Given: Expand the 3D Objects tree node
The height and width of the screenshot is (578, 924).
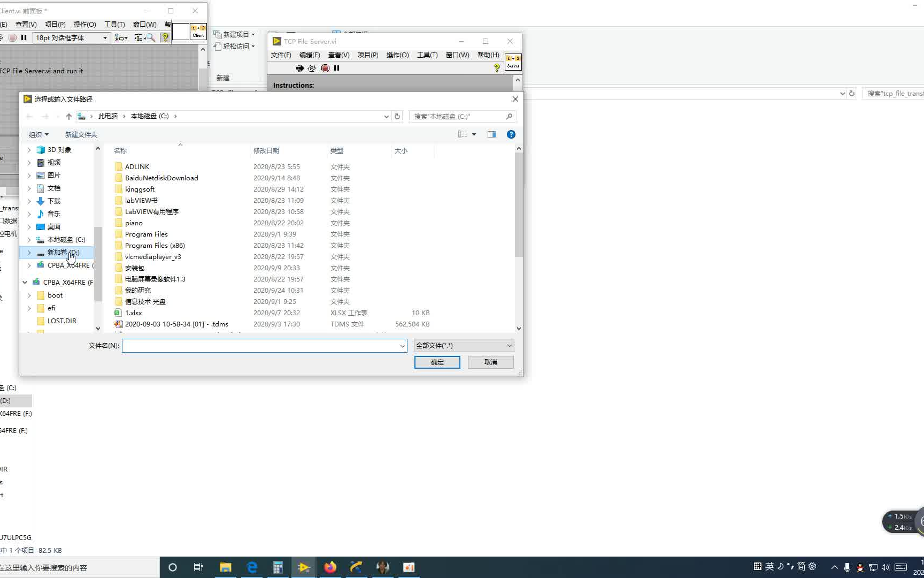Looking at the screenshot, I should tap(29, 150).
